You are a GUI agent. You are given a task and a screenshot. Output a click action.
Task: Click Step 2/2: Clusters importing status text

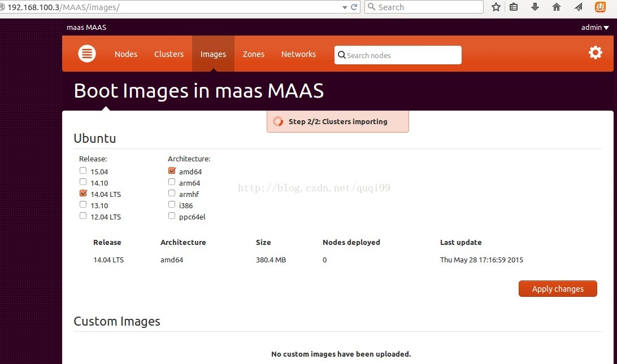(x=338, y=121)
